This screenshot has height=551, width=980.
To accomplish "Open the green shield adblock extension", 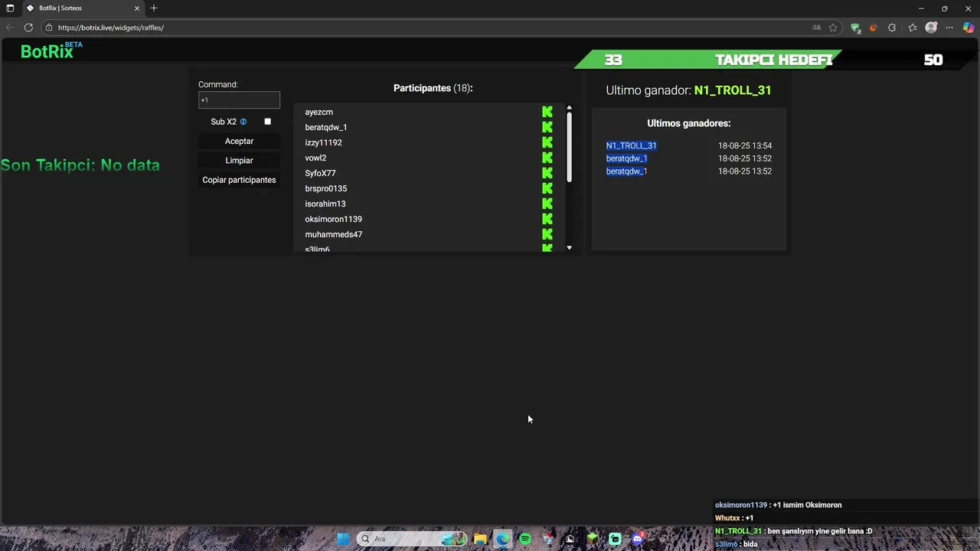I will pyautogui.click(x=856, y=28).
